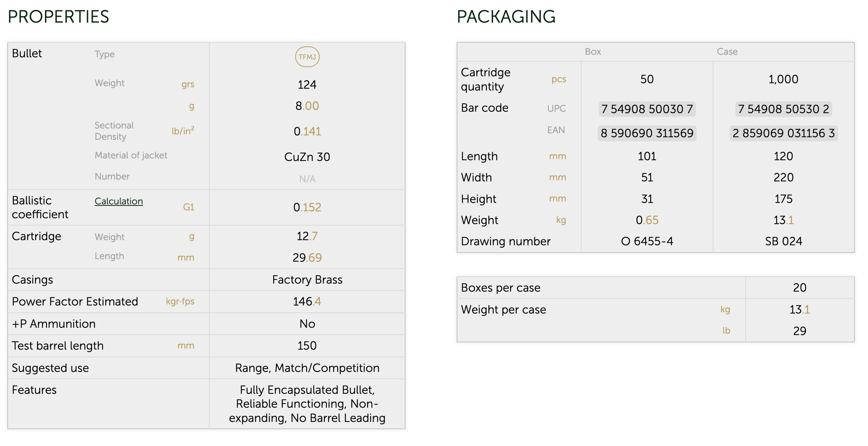Click the Boxes per case value 20

[799, 288]
